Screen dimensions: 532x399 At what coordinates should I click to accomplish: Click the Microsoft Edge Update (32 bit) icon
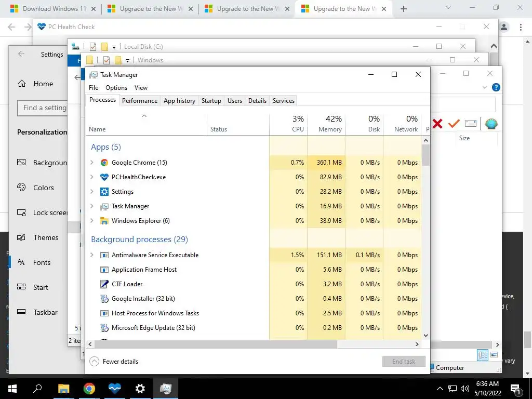(x=104, y=328)
